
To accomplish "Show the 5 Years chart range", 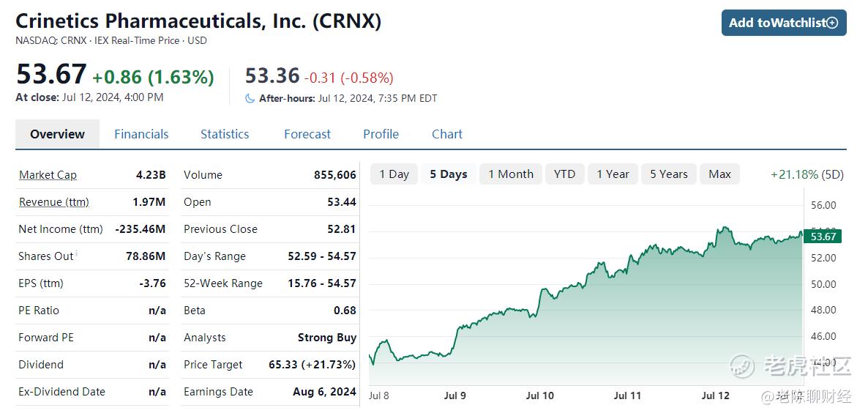I will click(669, 174).
